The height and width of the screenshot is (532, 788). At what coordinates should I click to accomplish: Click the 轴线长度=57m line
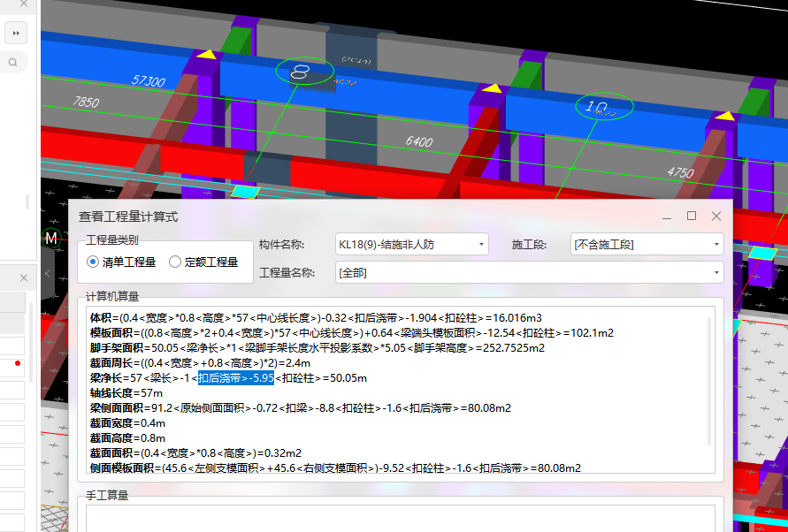(x=126, y=393)
